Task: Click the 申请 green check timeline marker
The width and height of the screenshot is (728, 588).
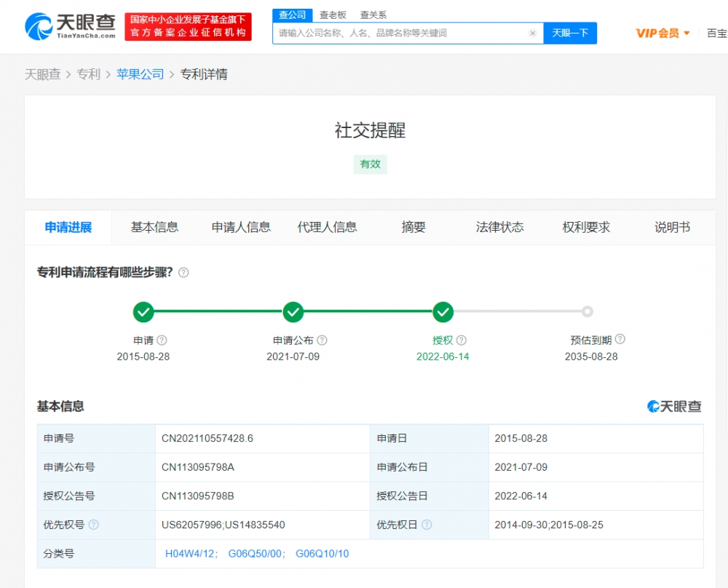Action: pos(143,312)
